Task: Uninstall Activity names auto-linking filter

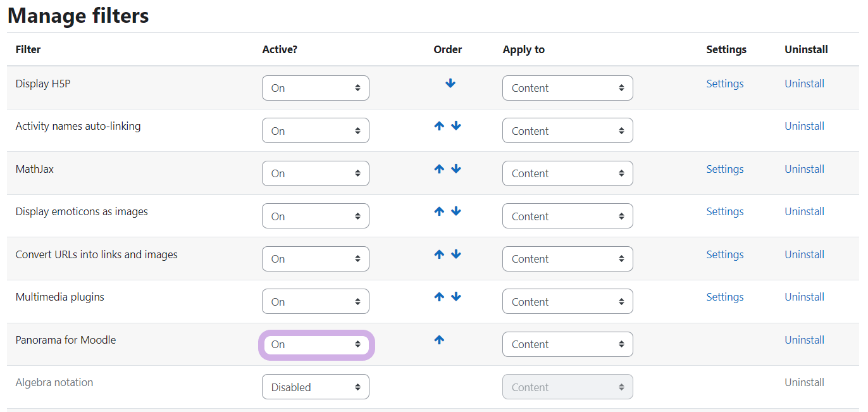Action: pos(804,126)
